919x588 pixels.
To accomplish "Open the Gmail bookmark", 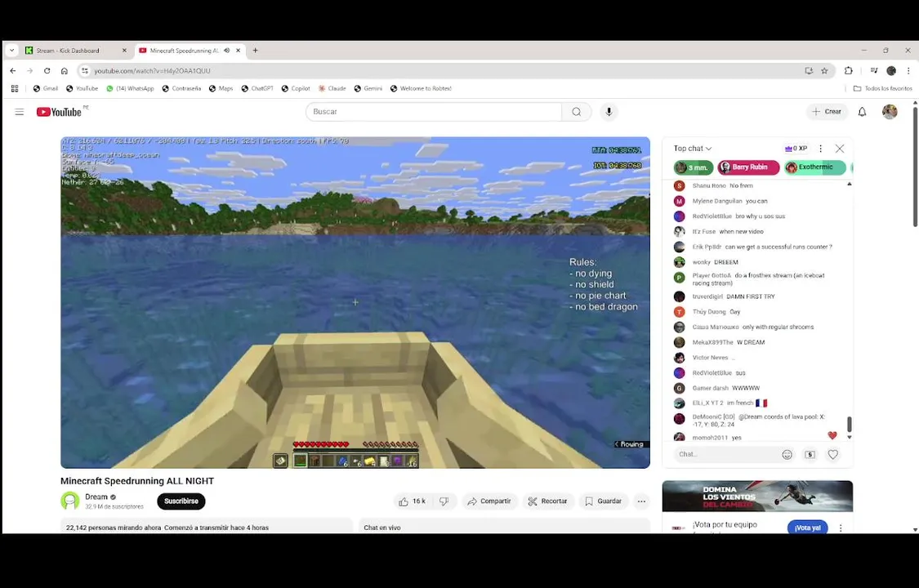I will click(x=46, y=88).
